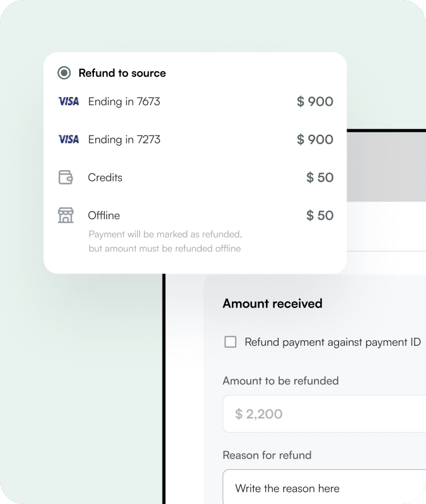
Task: Click the $ 50 Offline amount
Action: tap(320, 215)
